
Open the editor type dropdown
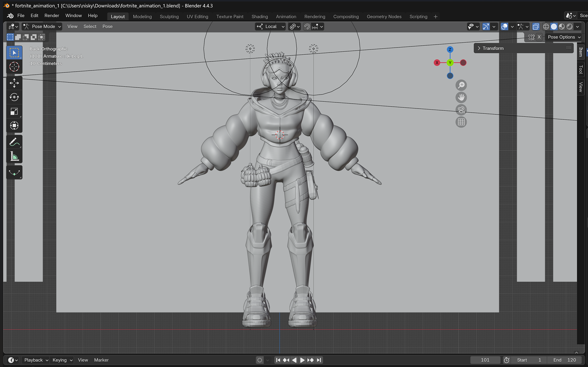pos(13,27)
